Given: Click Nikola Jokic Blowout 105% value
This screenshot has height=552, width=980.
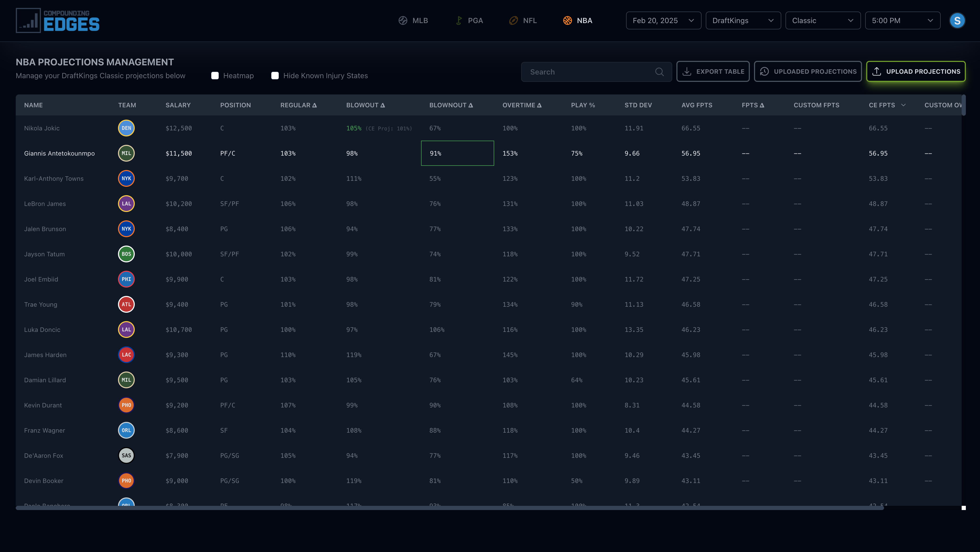Looking at the screenshot, I should (354, 128).
